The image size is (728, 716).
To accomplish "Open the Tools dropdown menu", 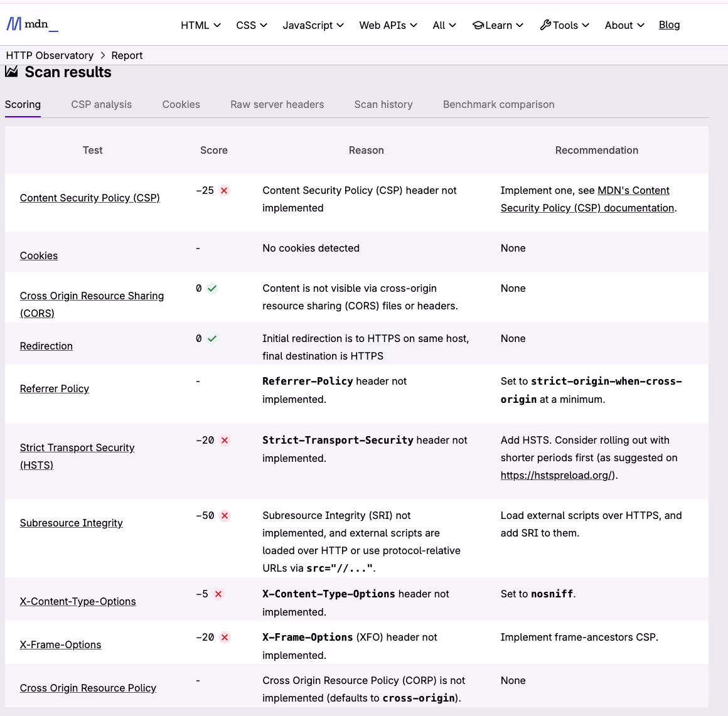I will (564, 25).
